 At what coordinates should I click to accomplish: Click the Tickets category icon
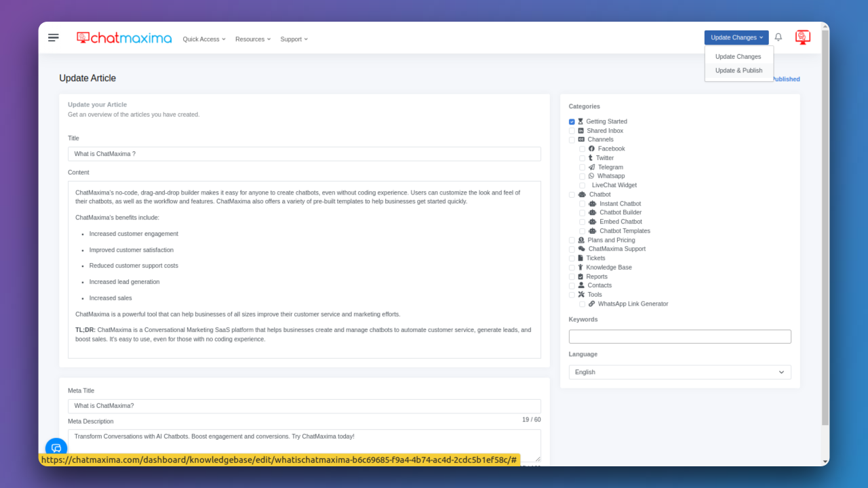click(x=580, y=258)
